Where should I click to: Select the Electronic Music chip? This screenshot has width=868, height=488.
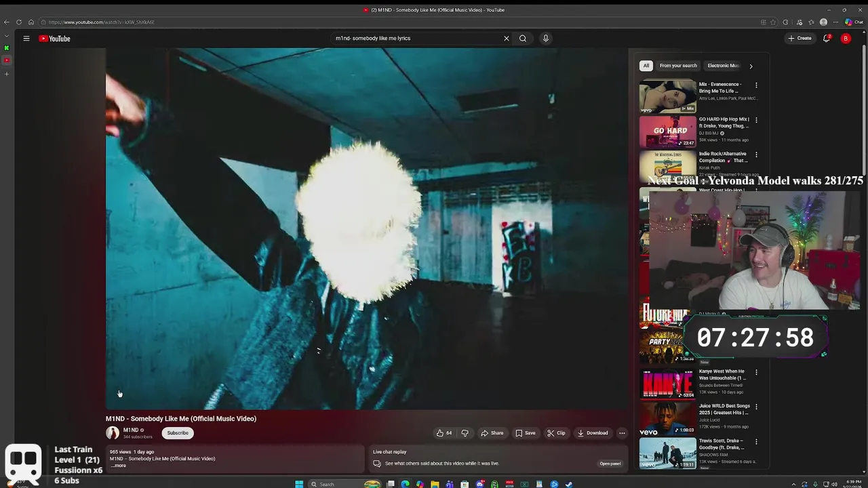[723, 66]
